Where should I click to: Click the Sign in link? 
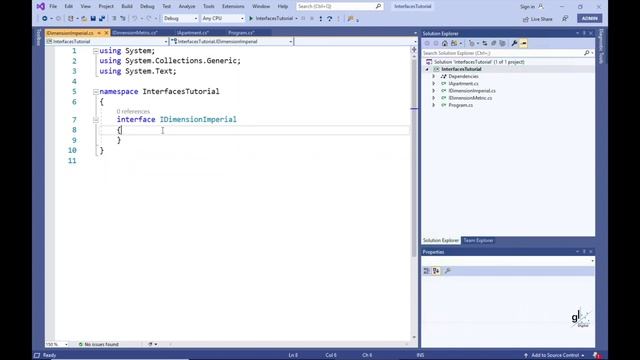tap(527, 7)
